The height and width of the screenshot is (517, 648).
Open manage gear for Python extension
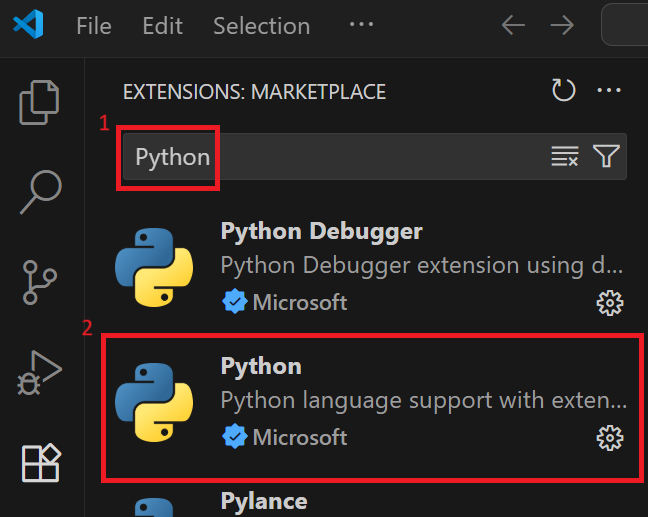pos(609,437)
